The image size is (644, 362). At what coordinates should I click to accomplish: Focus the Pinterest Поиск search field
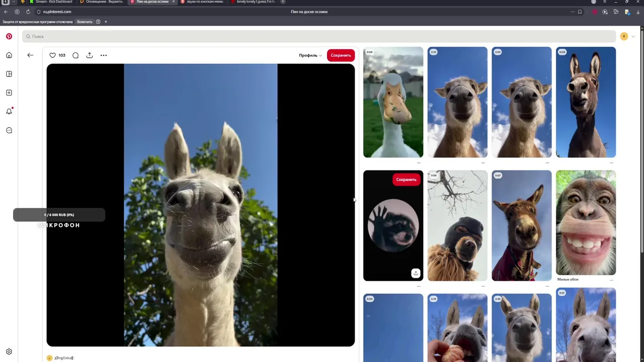(319, 36)
